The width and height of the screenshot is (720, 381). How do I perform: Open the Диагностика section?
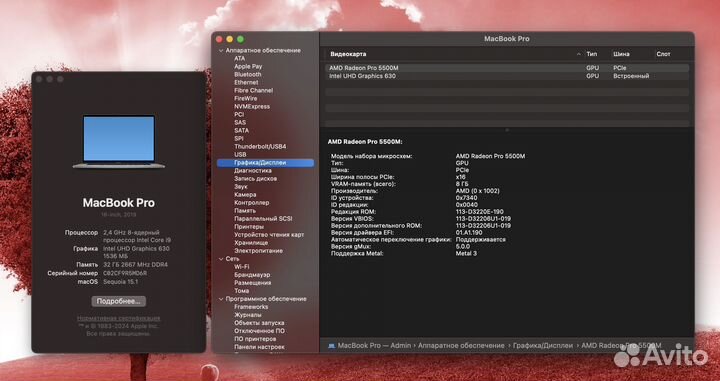click(x=253, y=171)
